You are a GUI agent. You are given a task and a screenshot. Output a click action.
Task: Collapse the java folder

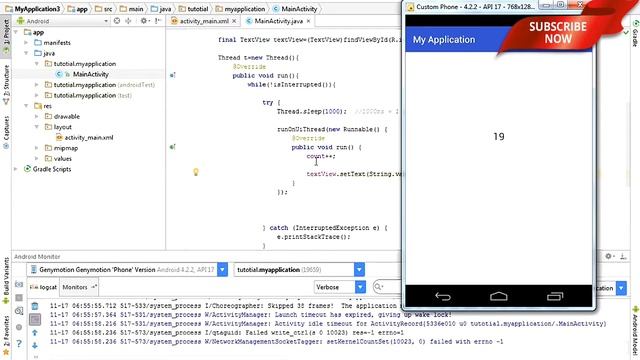pyautogui.click(x=26, y=53)
